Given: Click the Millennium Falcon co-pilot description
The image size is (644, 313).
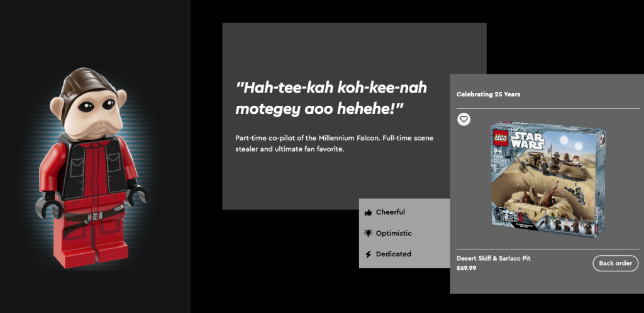Looking at the screenshot, I should click(335, 143).
